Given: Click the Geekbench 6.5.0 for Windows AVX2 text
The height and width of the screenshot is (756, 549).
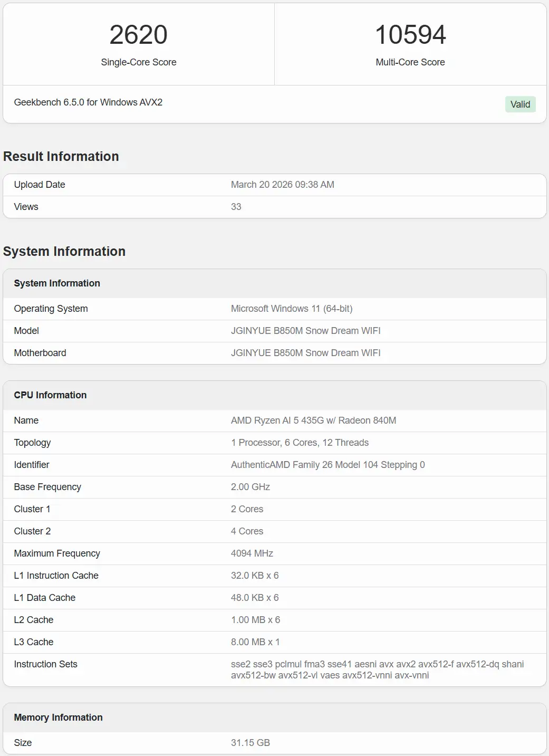Looking at the screenshot, I should [x=88, y=102].
